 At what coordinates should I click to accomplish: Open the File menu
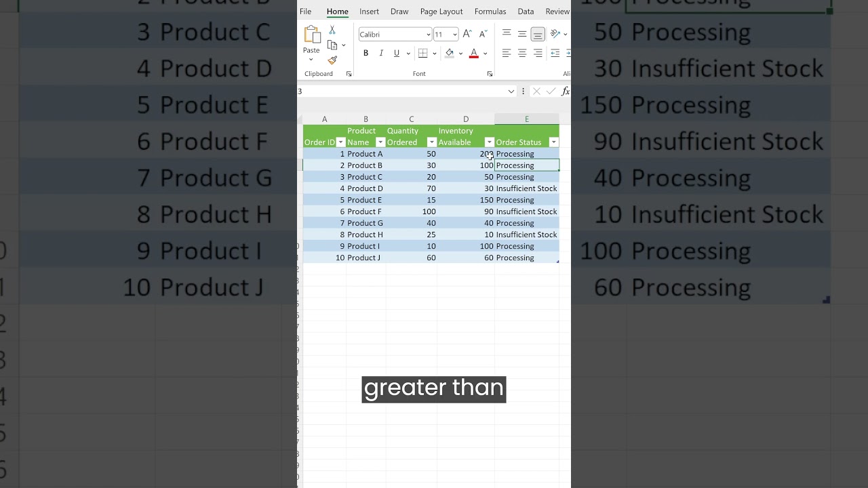pyautogui.click(x=306, y=12)
